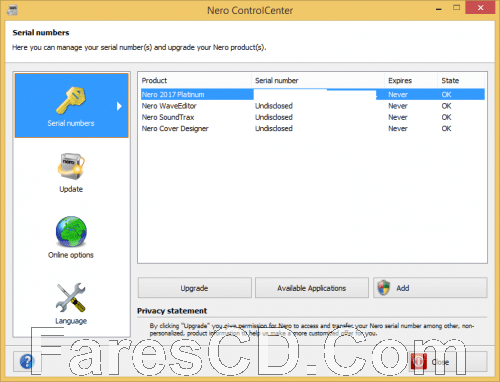The height and width of the screenshot is (382, 500).
Task: Open Available Applications
Action: point(312,288)
